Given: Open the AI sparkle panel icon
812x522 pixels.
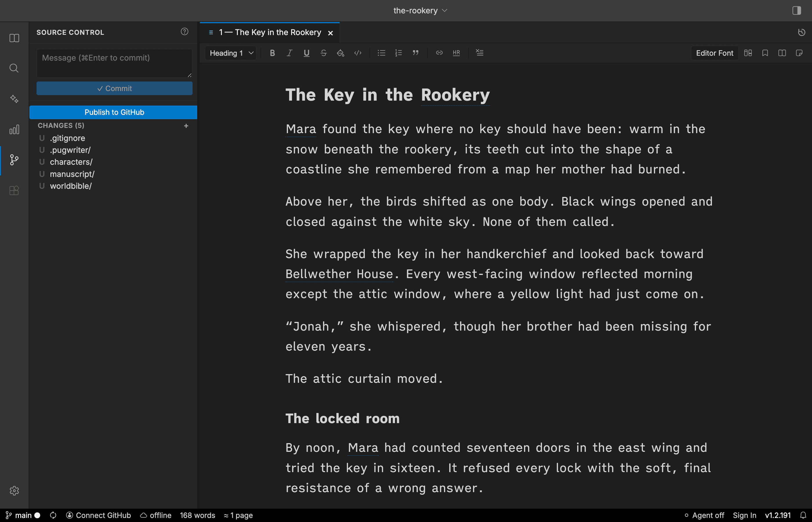Looking at the screenshot, I should [14, 99].
